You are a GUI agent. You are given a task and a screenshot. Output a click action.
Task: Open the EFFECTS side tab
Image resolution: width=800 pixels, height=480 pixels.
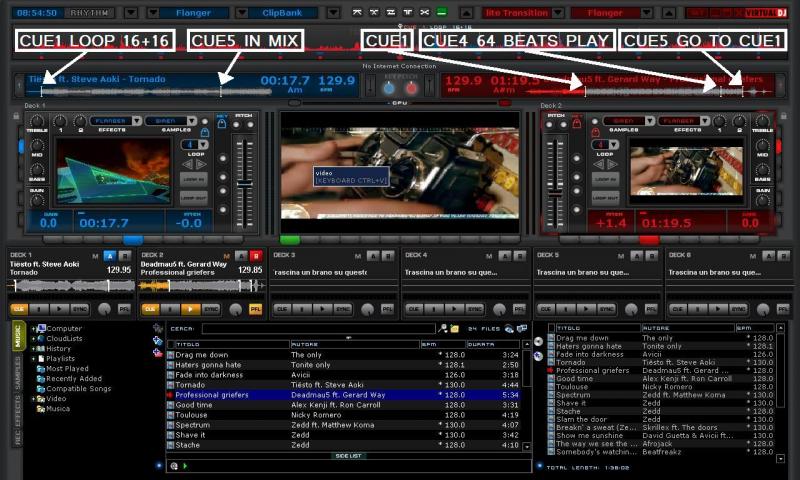point(18,412)
